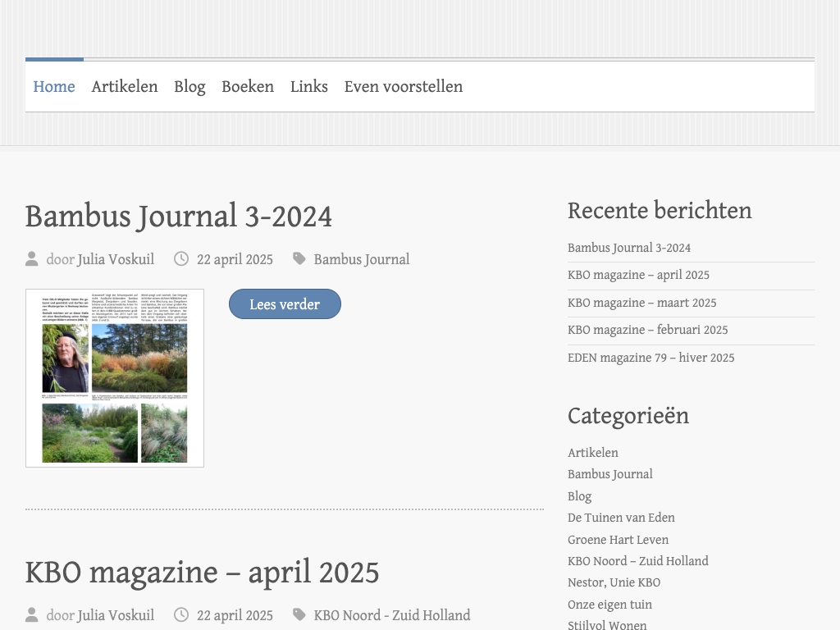Open the Artikelen menu item
Image resolution: width=840 pixels, height=630 pixels.
[125, 87]
